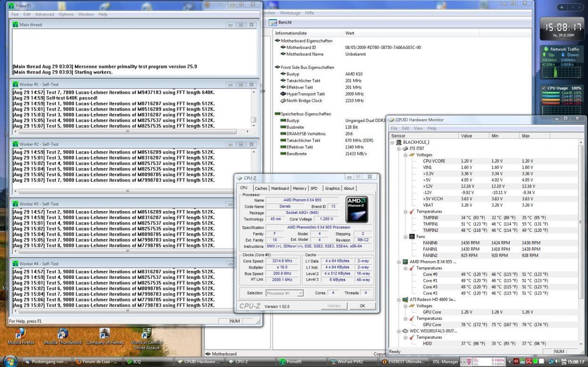The height and width of the screenshot is (367, 588).
Task: Click the Worker #1 Self-Test window icon
Action: coord(15,84)
